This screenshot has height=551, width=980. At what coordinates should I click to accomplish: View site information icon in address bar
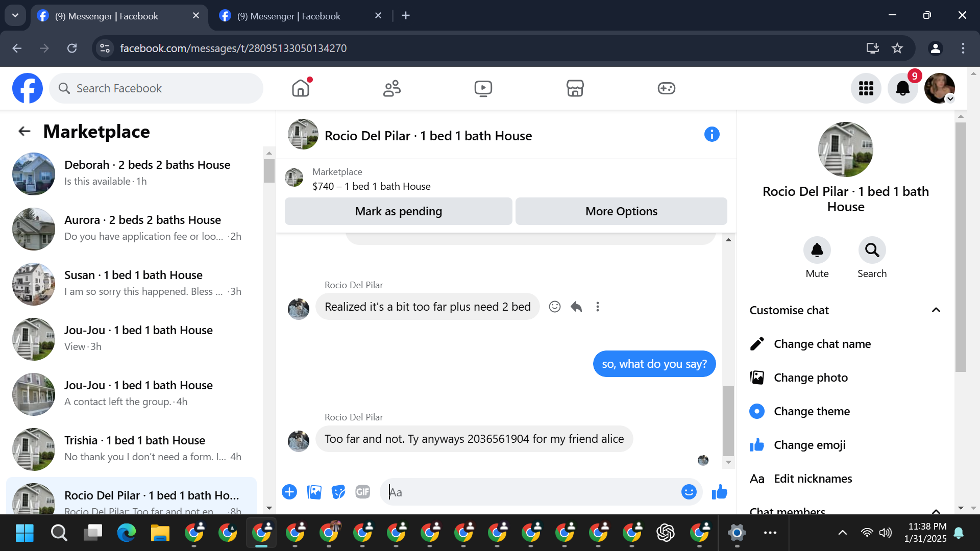tap(105, 48)
